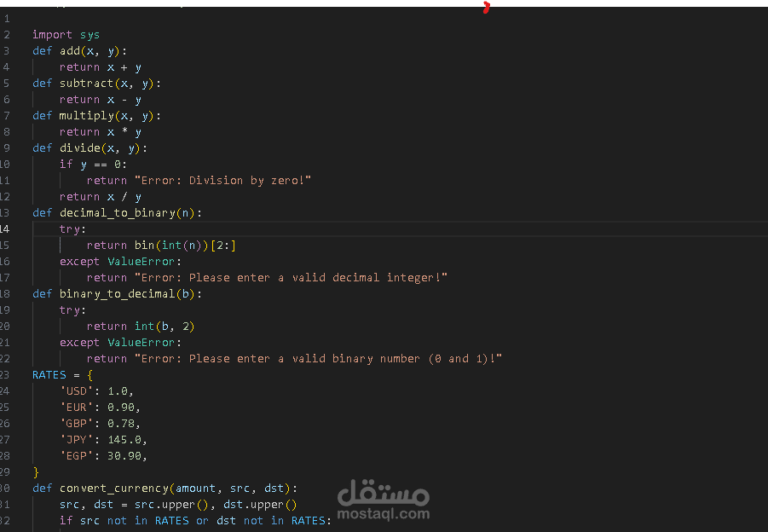Place cursor on "return x + y"
The image size is (768, 532).
(x=101, y=67)
